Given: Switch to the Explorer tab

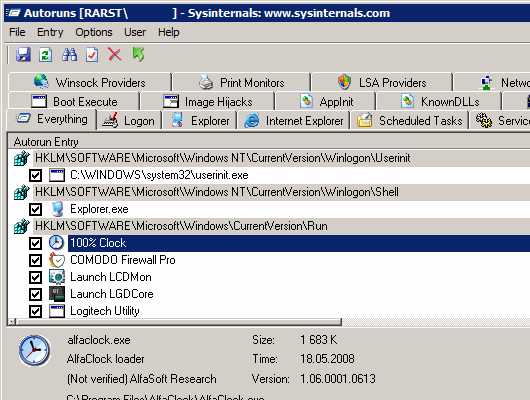Looking at the screenshot, I should tap(199, 120).
